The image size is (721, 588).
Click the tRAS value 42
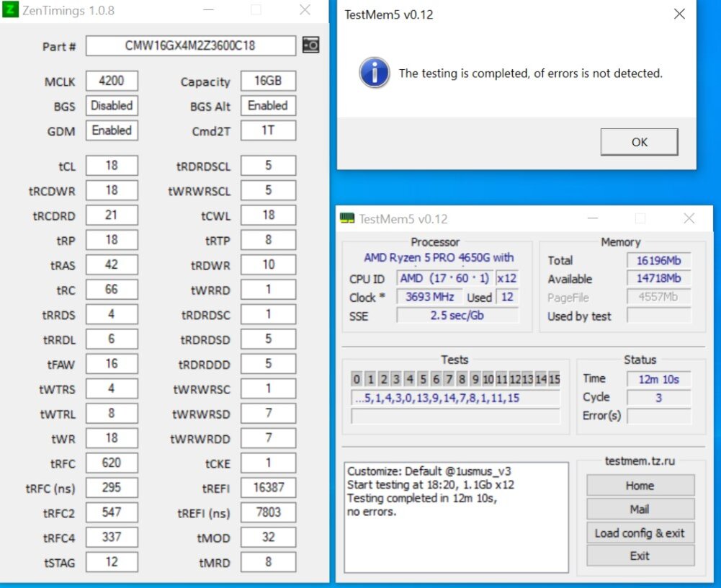(x=112, y=265)
